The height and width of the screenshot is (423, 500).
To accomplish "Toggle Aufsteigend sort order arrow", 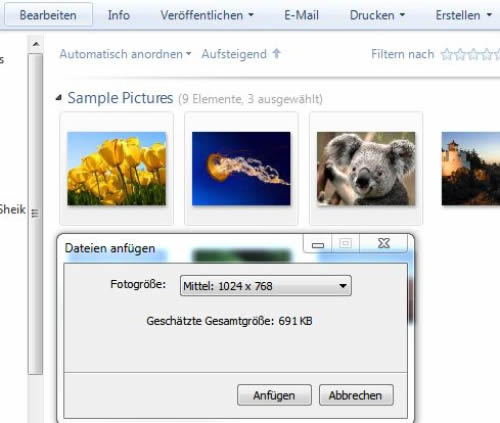I will [276, 53].
